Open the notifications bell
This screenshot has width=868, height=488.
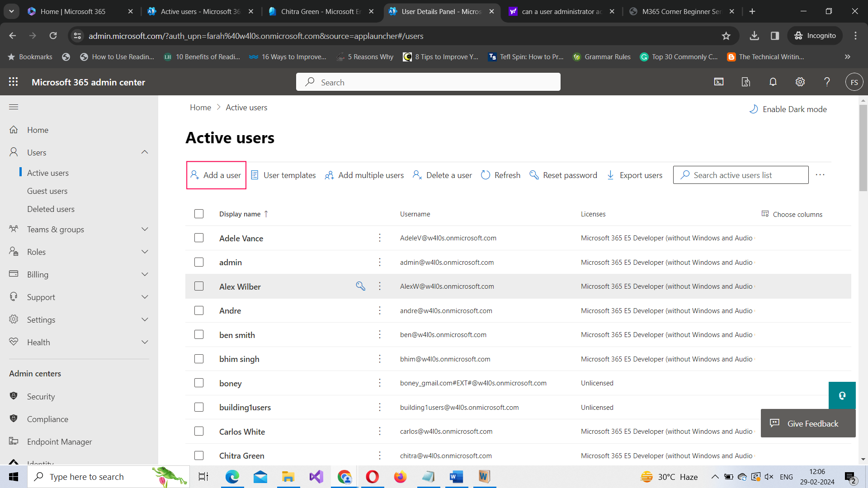773,82
